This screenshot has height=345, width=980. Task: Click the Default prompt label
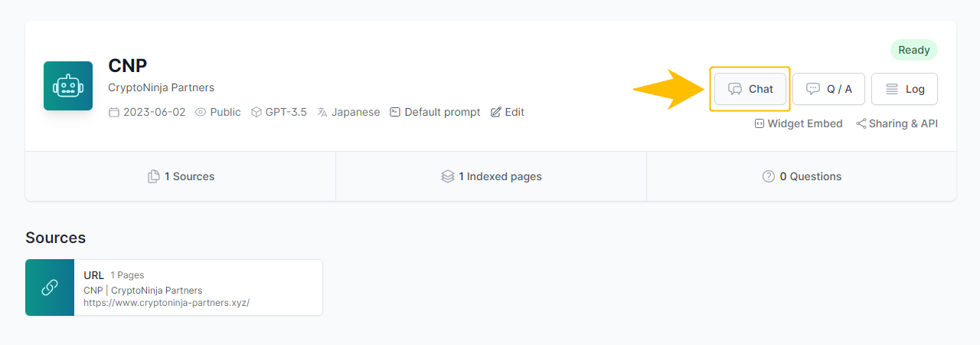click(443, 112)
